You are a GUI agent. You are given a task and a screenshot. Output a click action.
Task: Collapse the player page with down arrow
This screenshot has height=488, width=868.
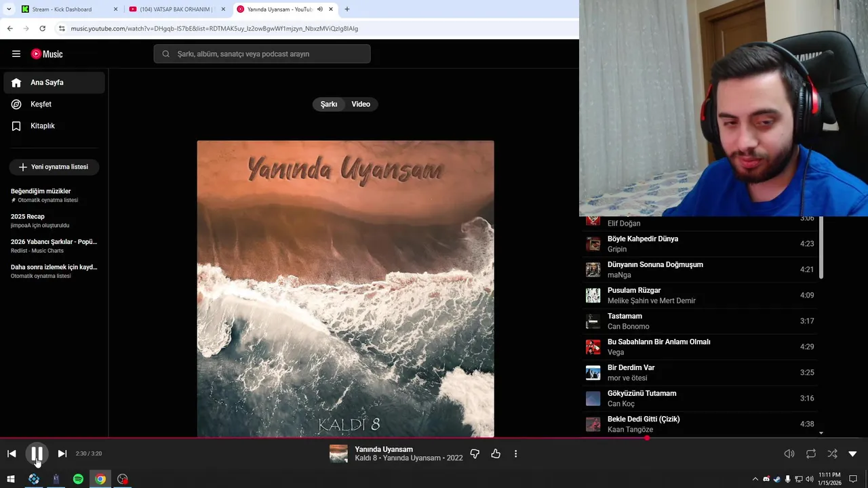[852, 453]
